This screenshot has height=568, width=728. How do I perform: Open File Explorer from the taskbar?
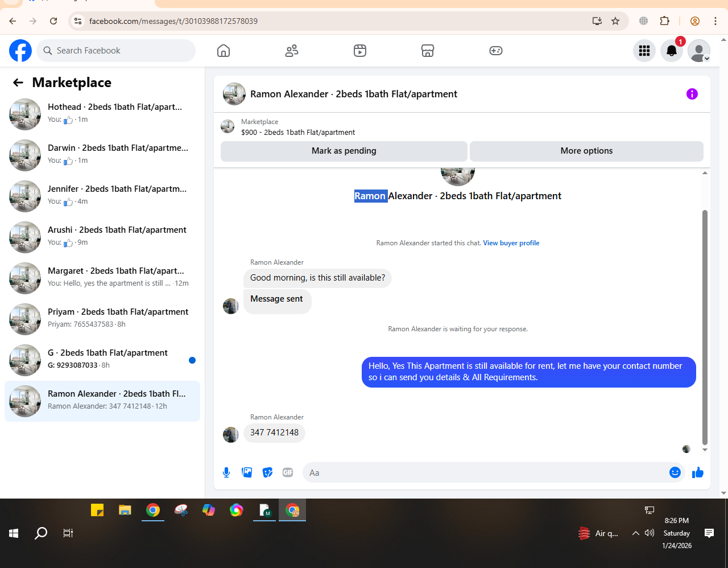pos(125,511)
